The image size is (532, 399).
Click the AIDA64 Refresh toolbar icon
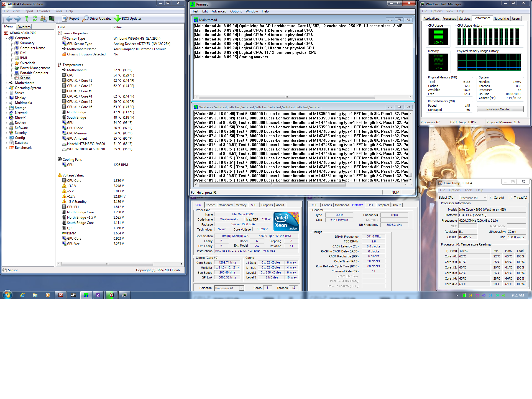[x=35, y=19]
